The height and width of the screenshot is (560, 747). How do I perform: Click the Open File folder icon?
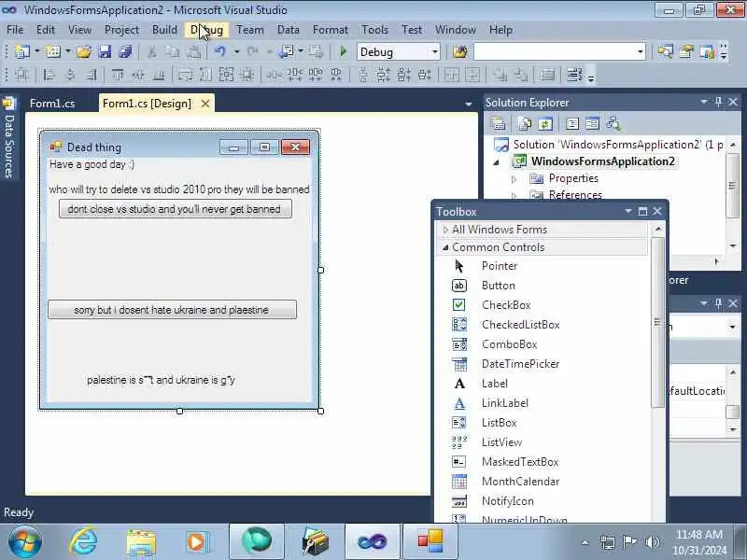84,51
